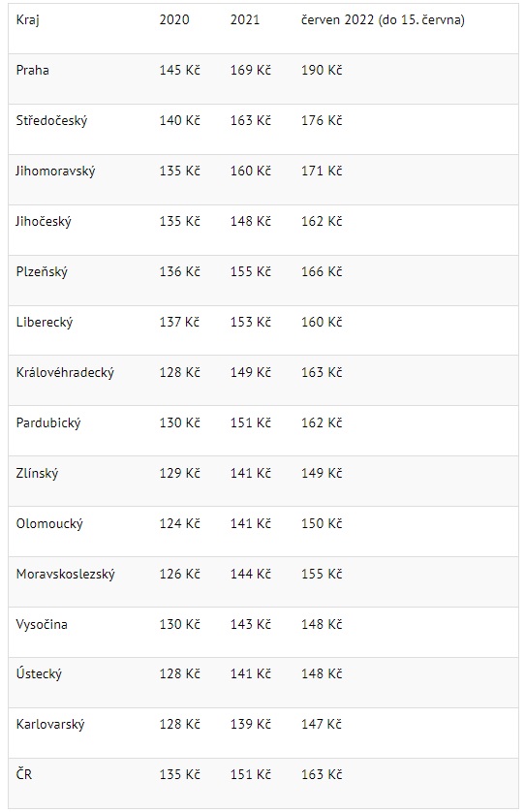Click Praha's 190 Kč value
The image size is (525, 812).
coord(322,70)
